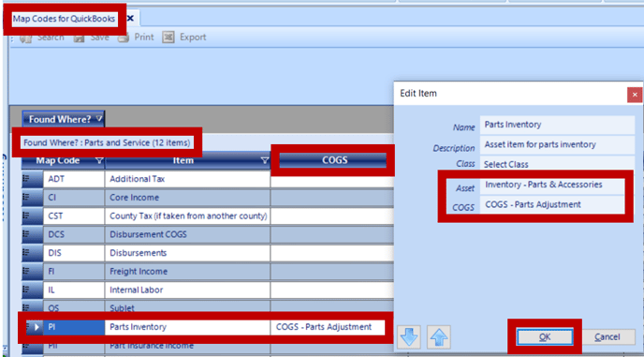The image size is (644, 357).
Task: Select the CI map code cell
Action: pyautogui.click(x=74, y=198)
